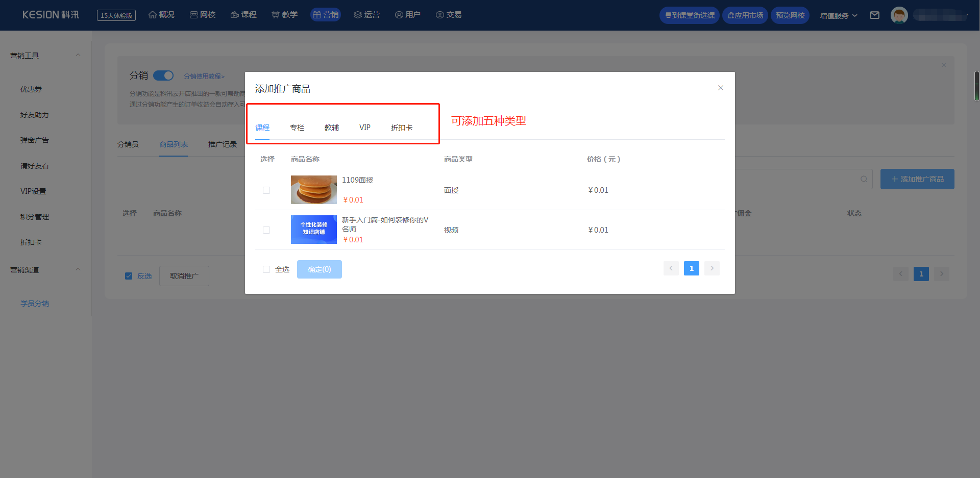Screen dimensions: 980x478
Task: Click the 个性化装修 course thumbnail
Action: point(314,230)
